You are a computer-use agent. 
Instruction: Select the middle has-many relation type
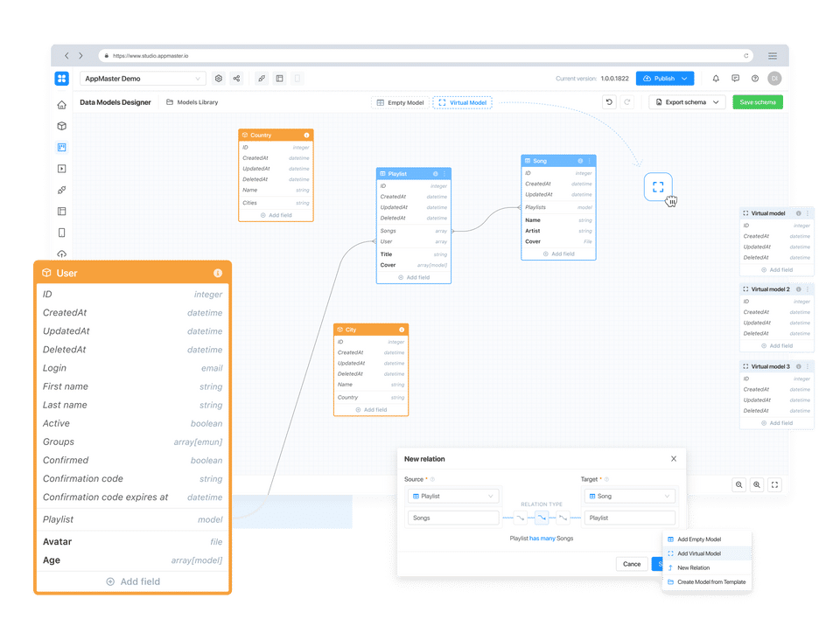pyautogui.click(x=542, y=518)
